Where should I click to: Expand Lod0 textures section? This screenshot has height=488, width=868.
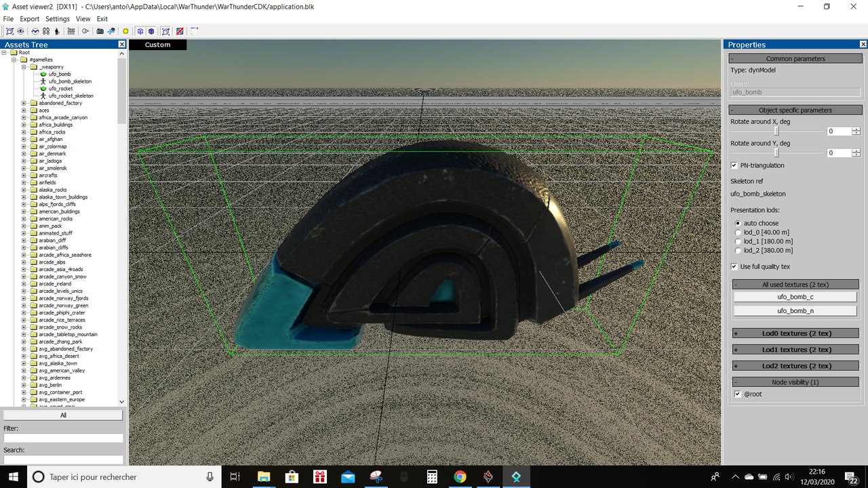(x=796, y=333)
